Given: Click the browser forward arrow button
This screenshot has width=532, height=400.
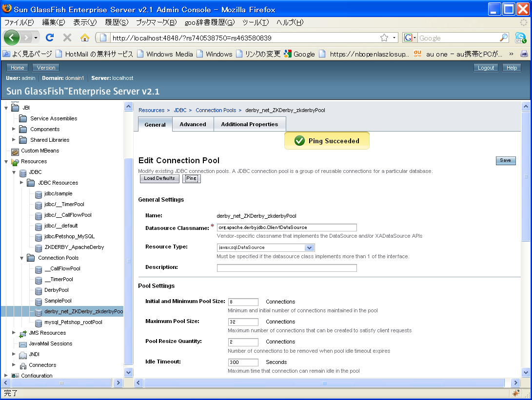Looking at the screenshot, I should tap(26, 38).
